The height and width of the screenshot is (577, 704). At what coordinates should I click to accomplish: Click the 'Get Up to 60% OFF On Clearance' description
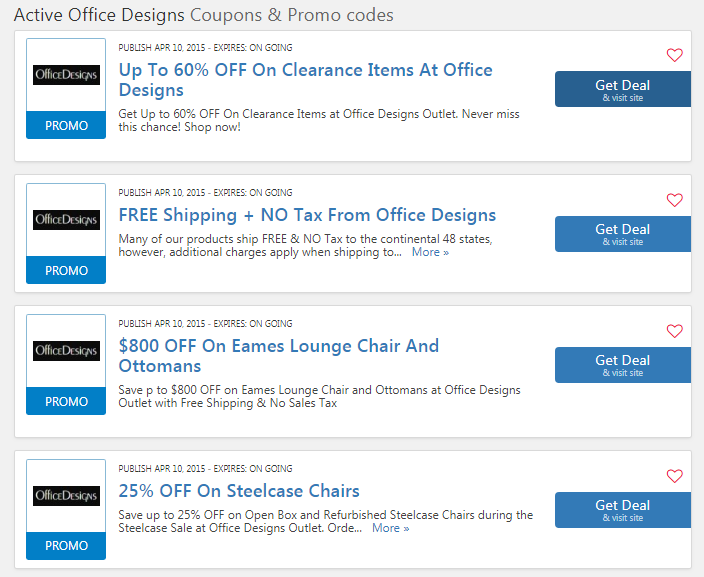pyautogui.click(x=319, y=120)
